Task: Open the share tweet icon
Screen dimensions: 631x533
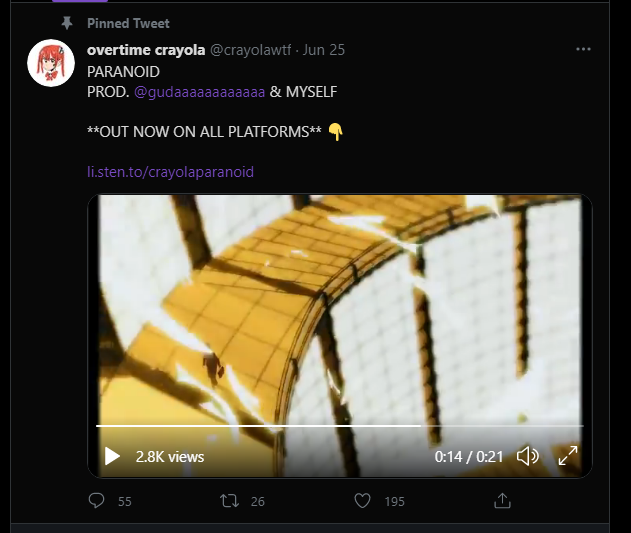Action: coord(503,500)
